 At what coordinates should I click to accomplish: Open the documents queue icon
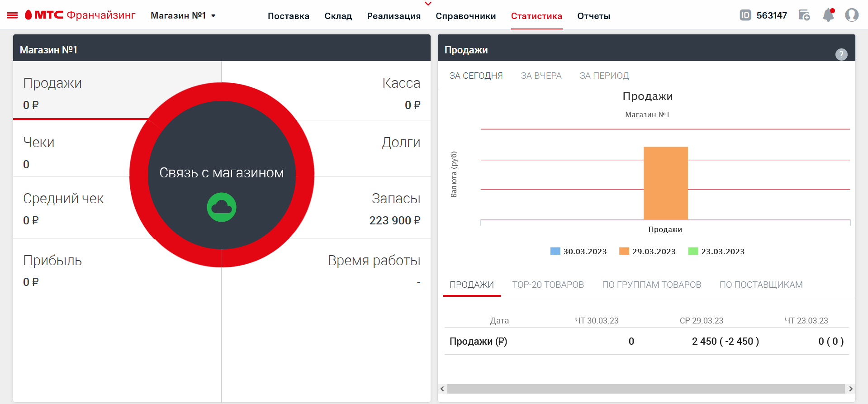[804, 15]
